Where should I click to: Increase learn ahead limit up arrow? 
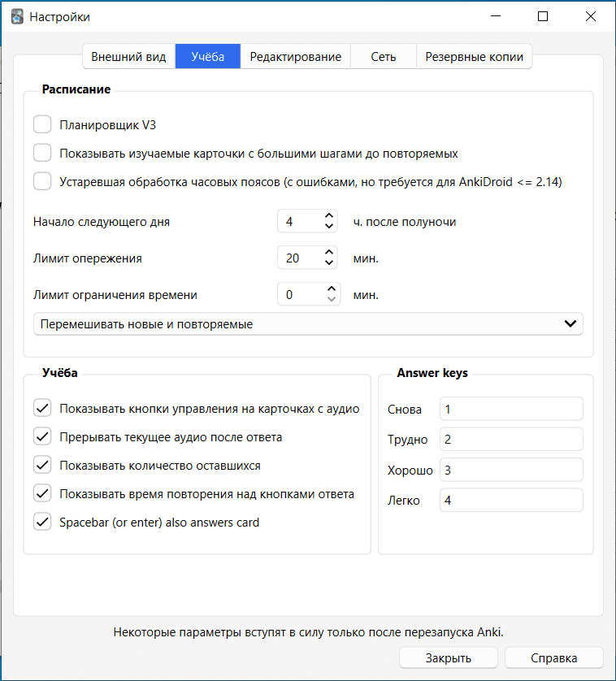(329, 254)
